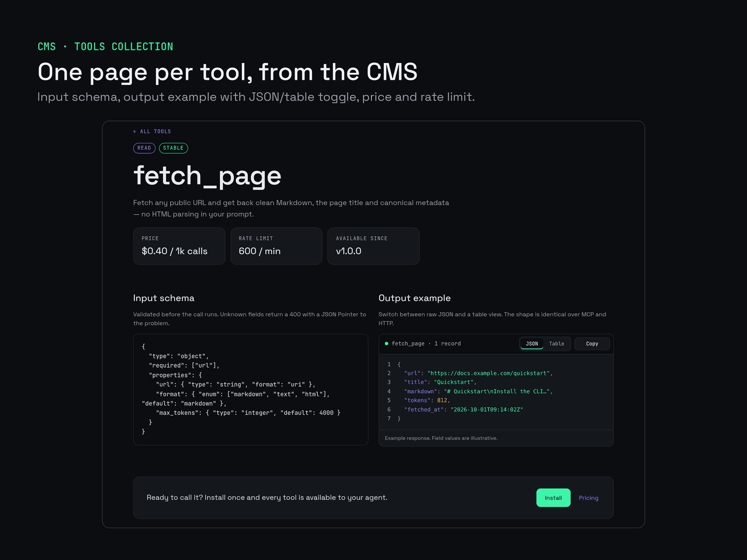Click the fetch_page tool title

[207, 176]
